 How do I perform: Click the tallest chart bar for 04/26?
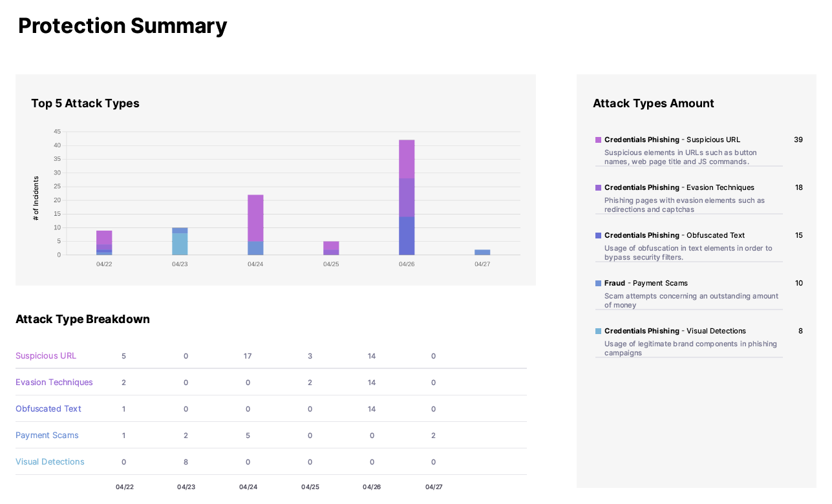coord(407,197)
